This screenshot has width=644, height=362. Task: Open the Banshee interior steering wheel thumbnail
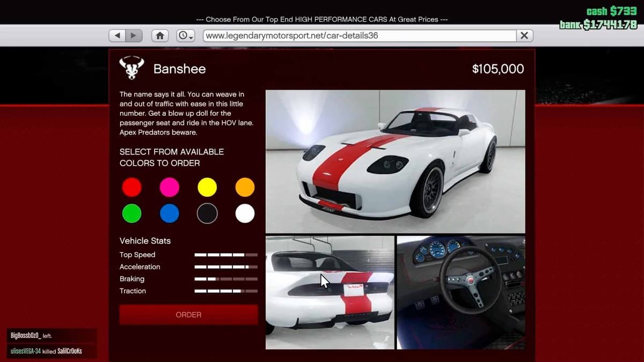[460, 292]
